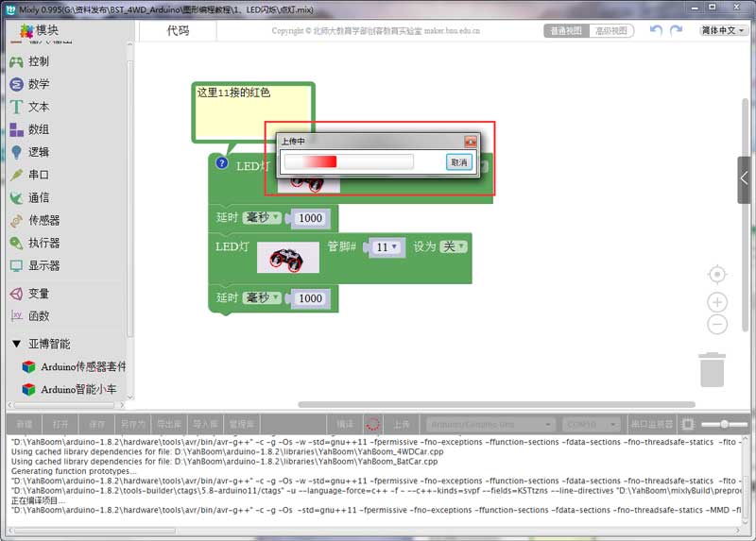Image resolution: width=756 pixels, height=541 pixels.
Task: Click the upload progress bar
Action: [x=349, y=162]
